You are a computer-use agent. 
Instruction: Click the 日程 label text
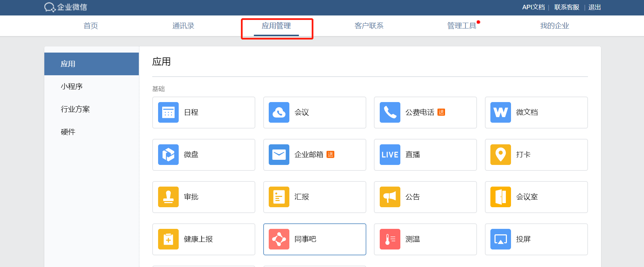[x=191, y=112]
